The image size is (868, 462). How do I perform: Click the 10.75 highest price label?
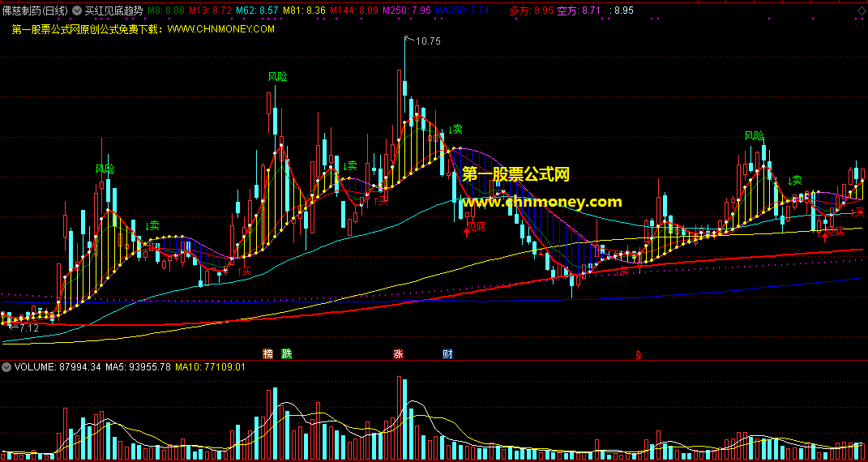coord(428,41)
